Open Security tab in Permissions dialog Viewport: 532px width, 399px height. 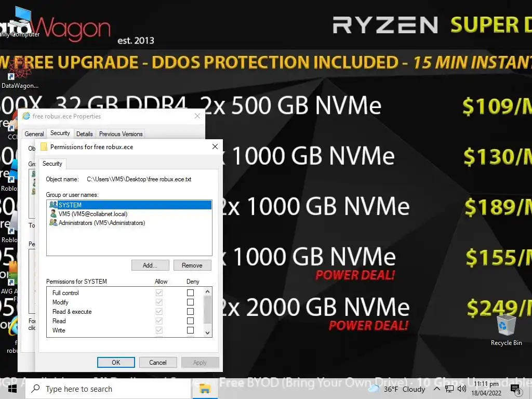(x=52, y=164)
